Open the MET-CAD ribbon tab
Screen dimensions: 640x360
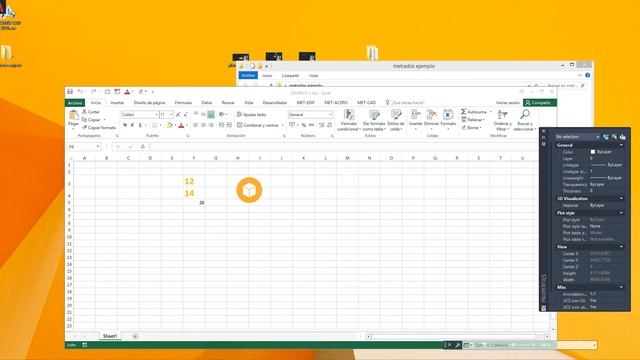click(x=366, y=103)
